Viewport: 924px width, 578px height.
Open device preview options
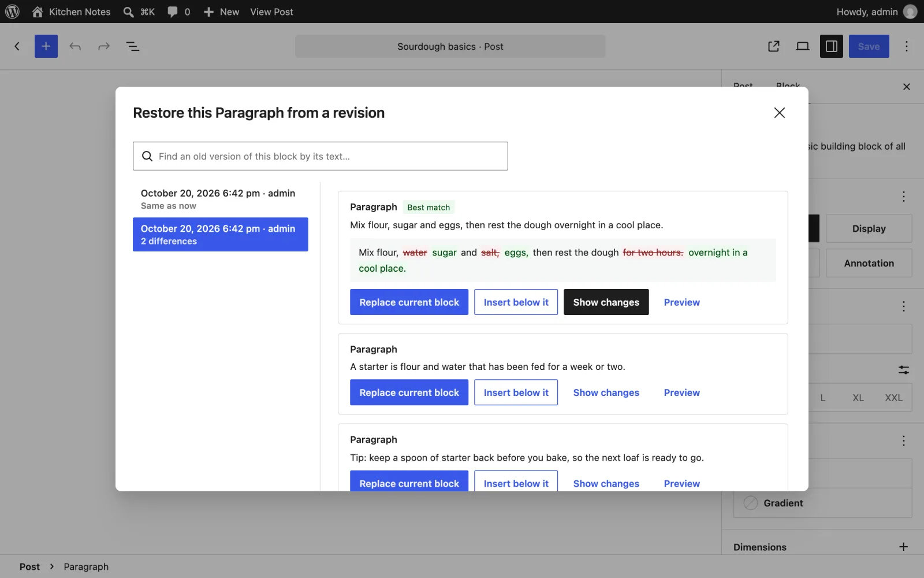pyautogui.click(x=803, y=46)
